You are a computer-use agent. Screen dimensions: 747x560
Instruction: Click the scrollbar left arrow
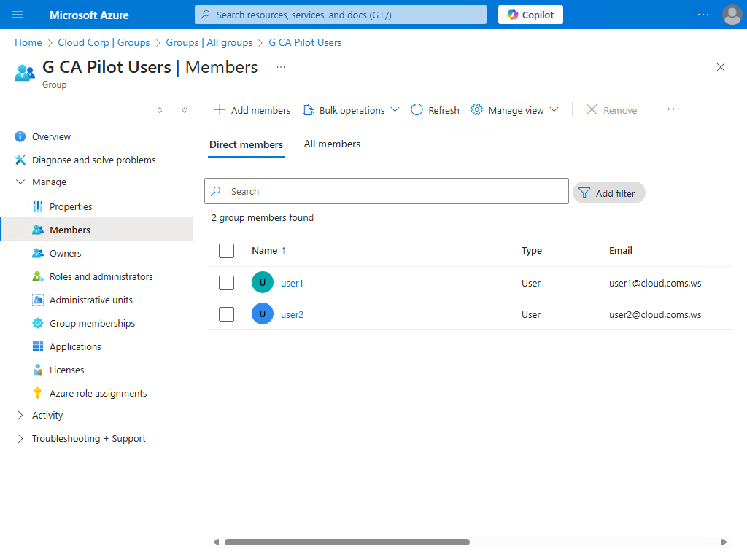[x=216, y=542]
